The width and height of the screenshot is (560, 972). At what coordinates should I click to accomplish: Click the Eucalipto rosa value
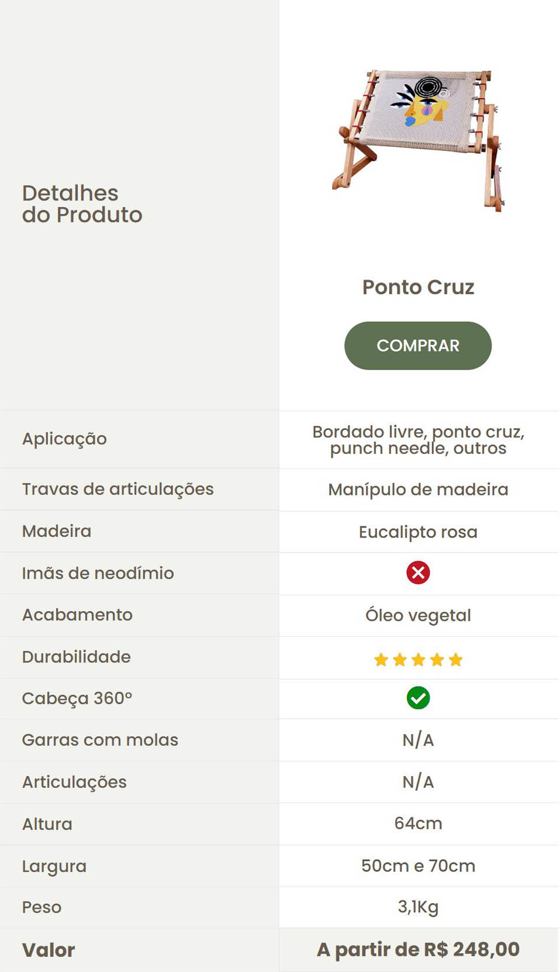click(418, 532)
